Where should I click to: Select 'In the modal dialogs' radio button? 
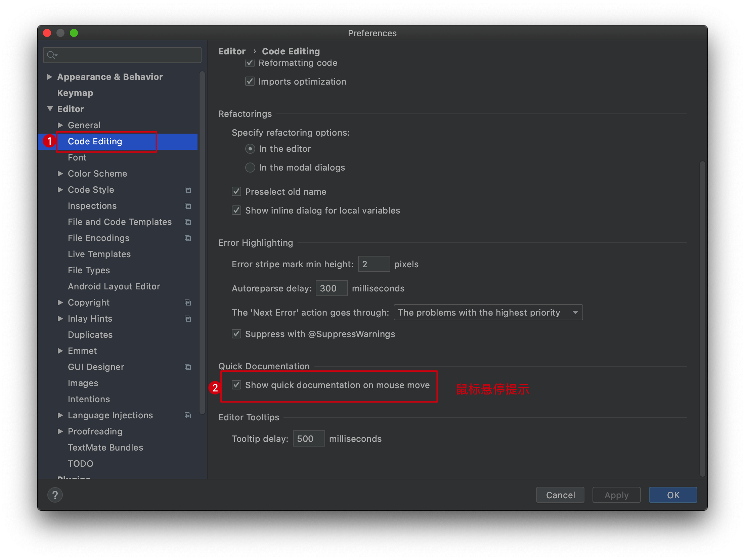point(250,168)
